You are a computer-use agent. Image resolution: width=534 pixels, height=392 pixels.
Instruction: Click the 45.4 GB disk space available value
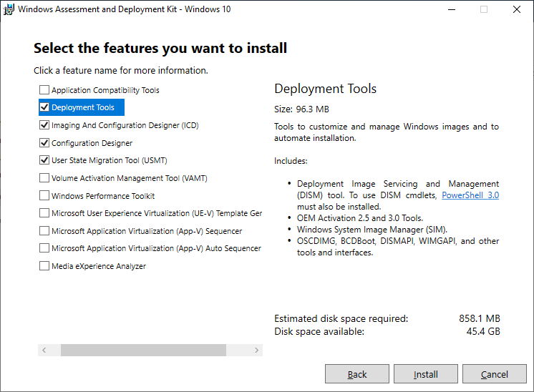483,331
